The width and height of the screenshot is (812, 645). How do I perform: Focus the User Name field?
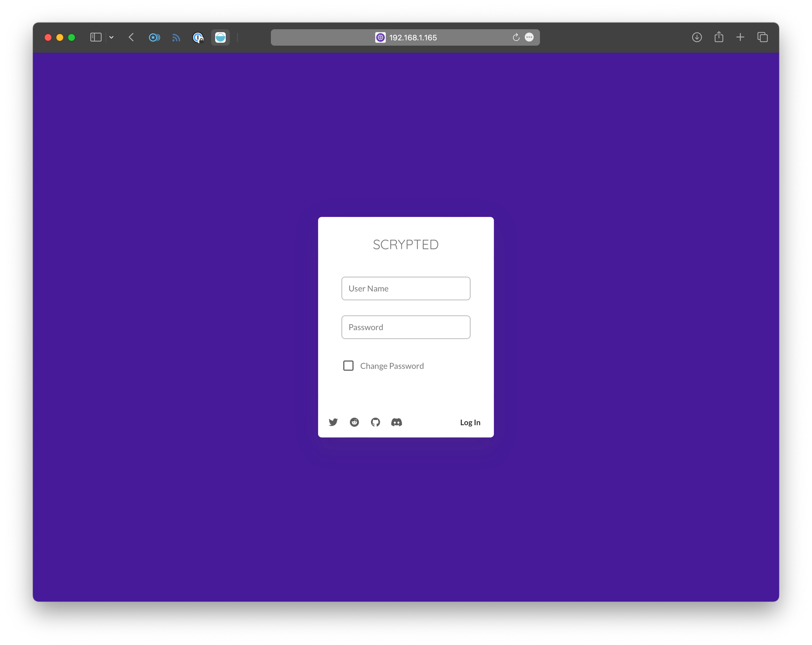(x=406, y=288)
